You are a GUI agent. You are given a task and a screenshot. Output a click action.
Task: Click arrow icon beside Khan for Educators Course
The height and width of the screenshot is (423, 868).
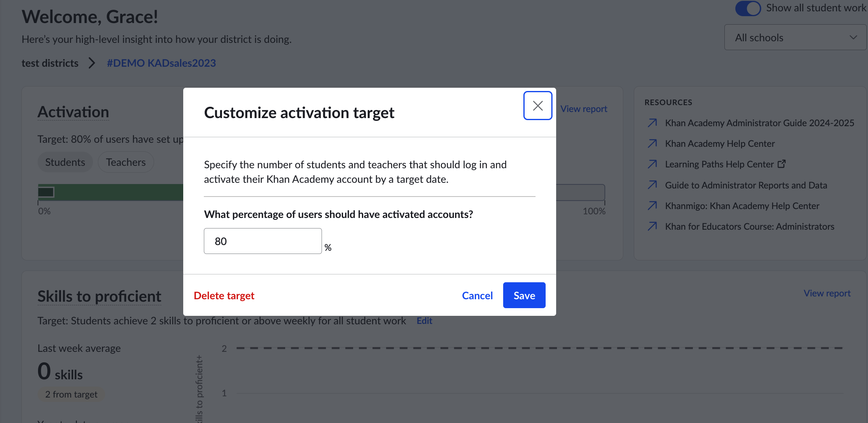click(x=652, y=226)
